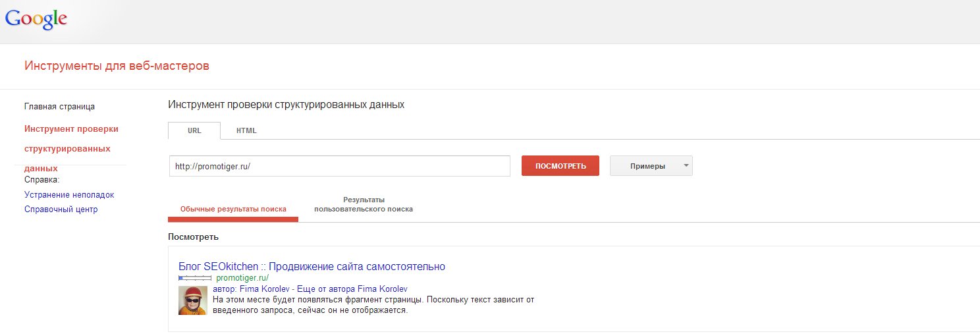980x336 pixels.
Task: Select the Обычные результаты поиска tab
Action: coord(233,209)
